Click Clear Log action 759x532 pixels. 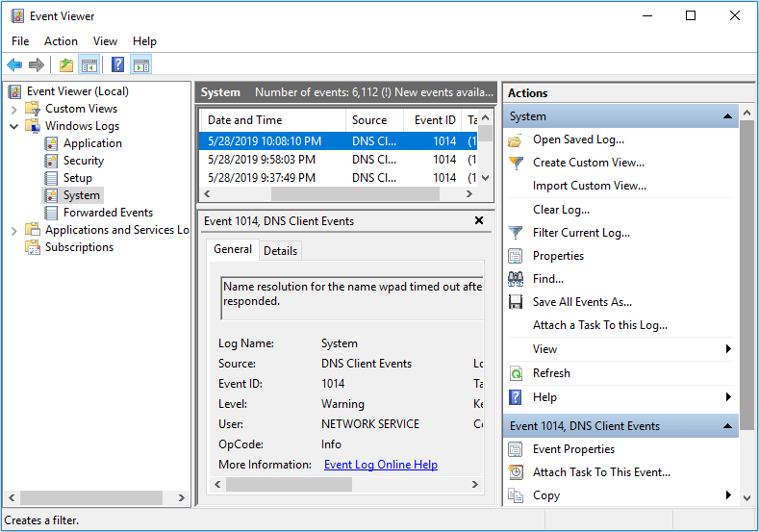point(561,210)
